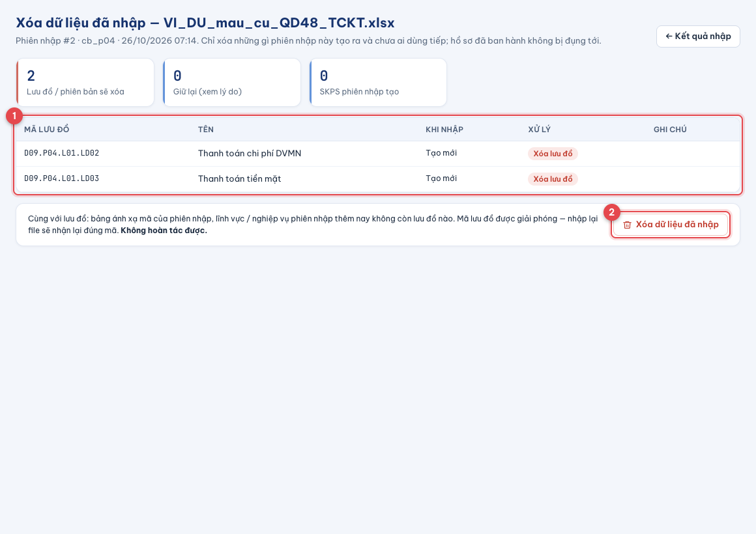Click the 'TÊN' column header

[206, 129]
